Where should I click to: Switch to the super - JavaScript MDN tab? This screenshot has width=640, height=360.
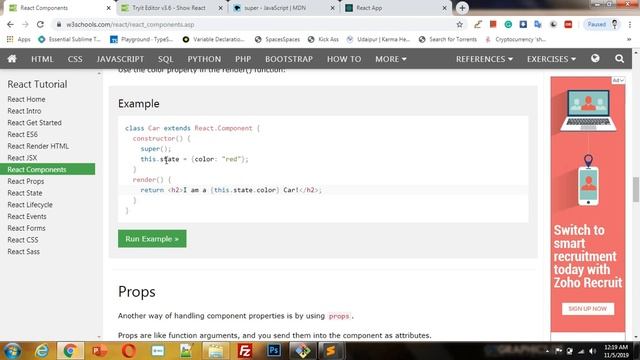click(275, 8)
